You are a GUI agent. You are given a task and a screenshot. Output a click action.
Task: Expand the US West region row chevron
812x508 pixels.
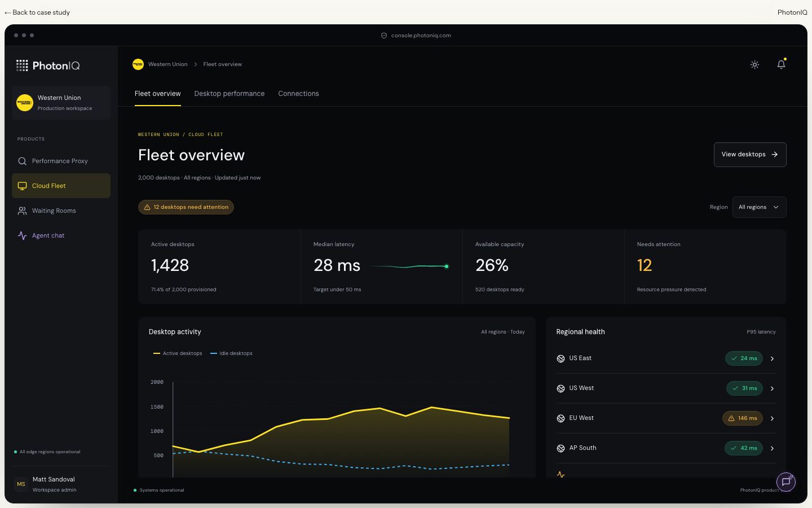(772, 388)
